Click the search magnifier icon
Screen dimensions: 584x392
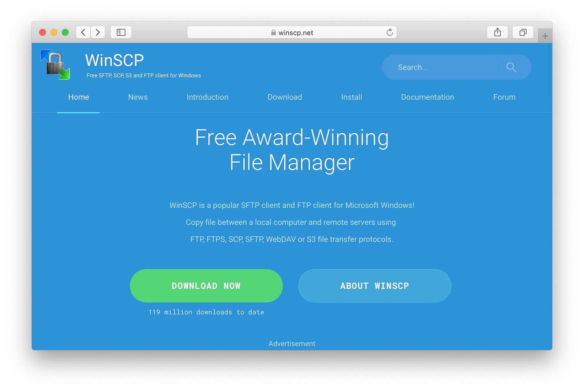click(x=511, y=67)
